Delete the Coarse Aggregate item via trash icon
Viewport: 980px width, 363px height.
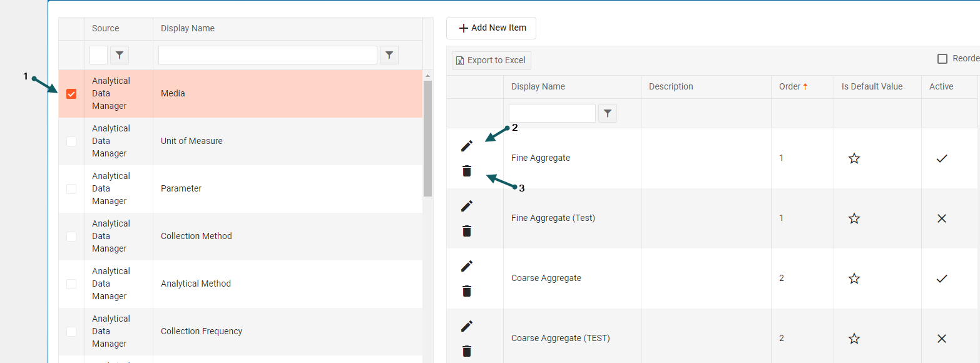click(x=467, y=291)
